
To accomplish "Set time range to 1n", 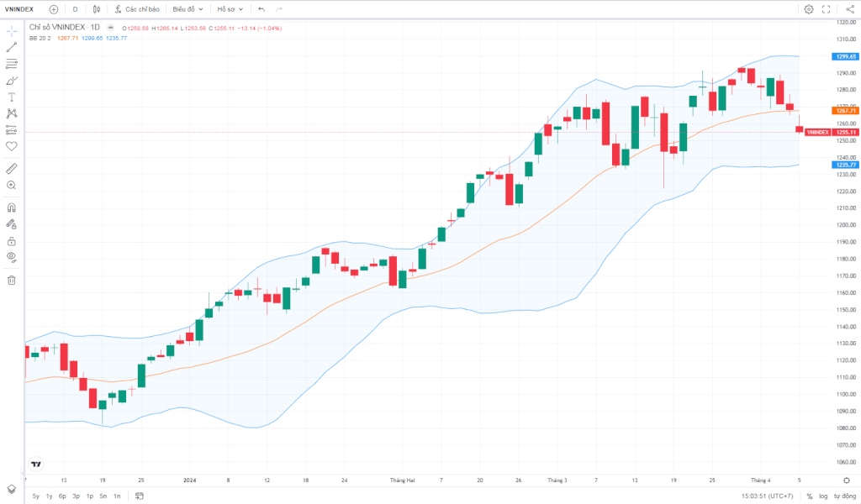I will 117,496.
